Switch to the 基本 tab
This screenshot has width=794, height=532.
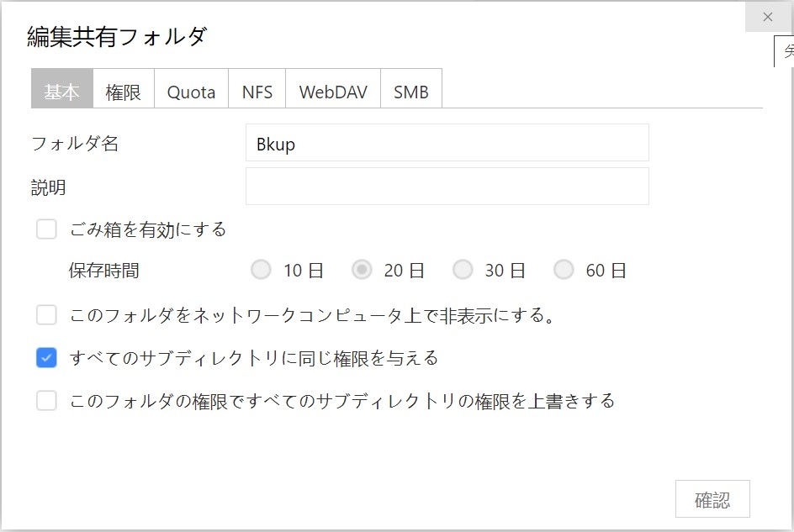point(61,92)
